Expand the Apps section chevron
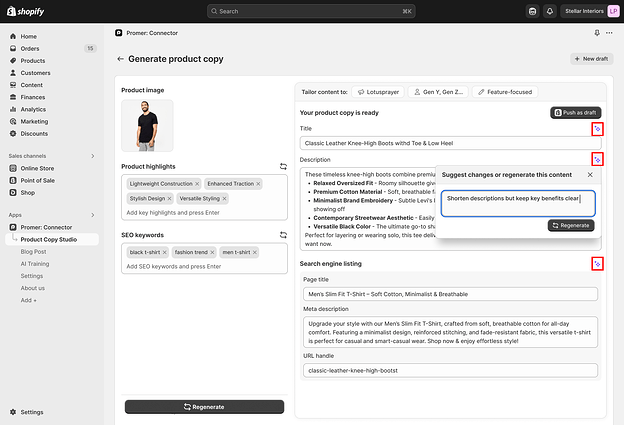 pyautogui.click(x=93, y=215)
